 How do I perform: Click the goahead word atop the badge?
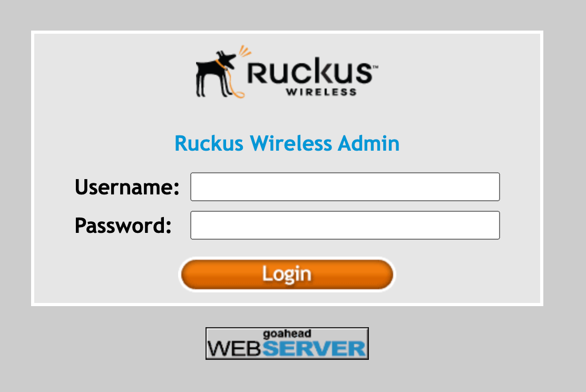[287, 334]
